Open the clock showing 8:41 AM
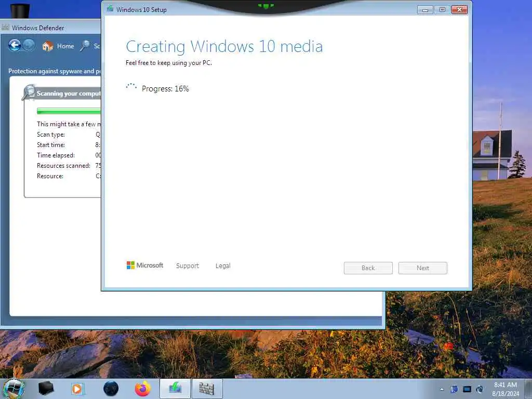The width and height of the screenshot is (532, 399). tap(505, 389)
